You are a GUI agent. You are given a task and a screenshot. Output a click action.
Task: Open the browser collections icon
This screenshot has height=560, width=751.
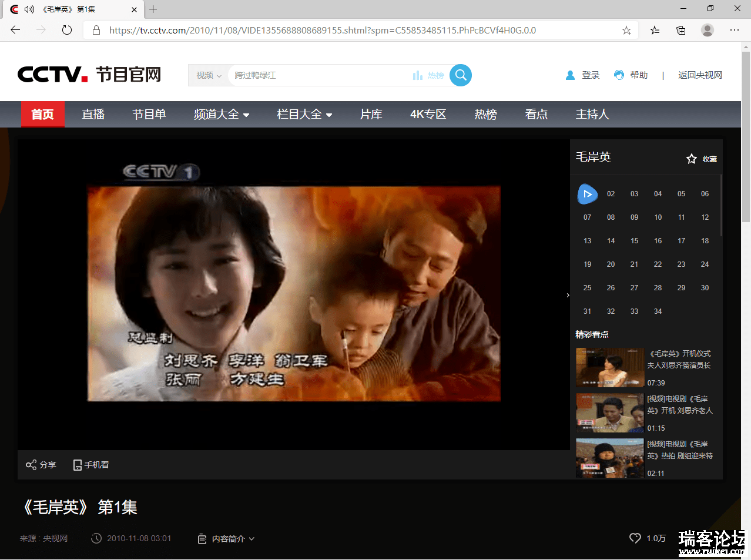tap(681, 30)
